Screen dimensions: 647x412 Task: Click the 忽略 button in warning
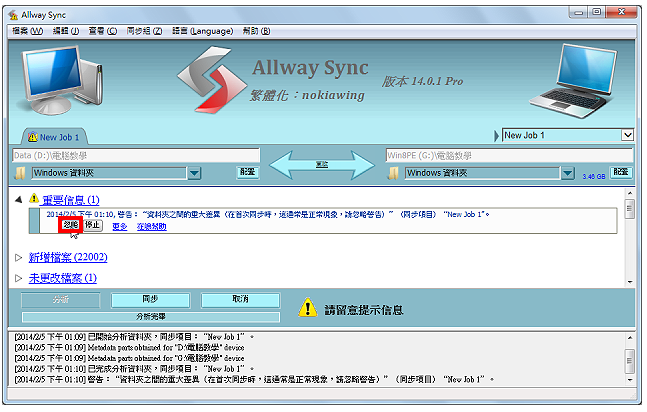click(71, 225)
